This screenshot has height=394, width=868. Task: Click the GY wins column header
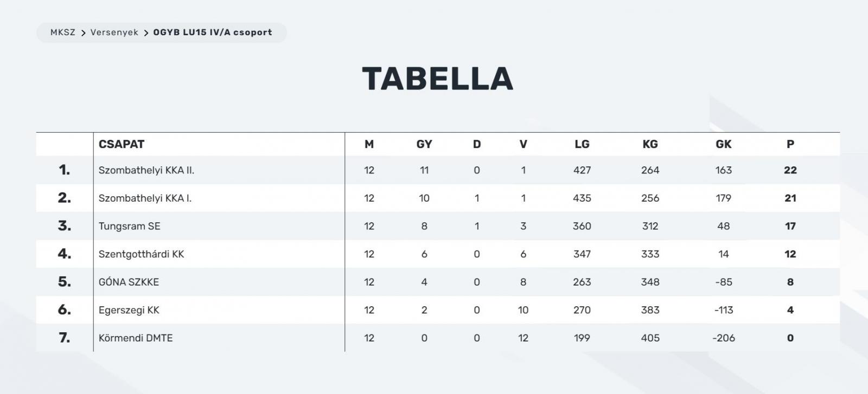424,144
